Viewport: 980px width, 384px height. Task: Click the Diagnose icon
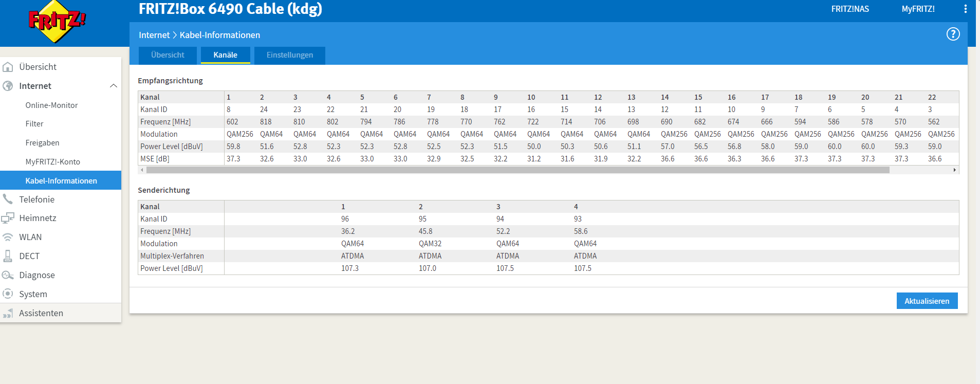8,275
